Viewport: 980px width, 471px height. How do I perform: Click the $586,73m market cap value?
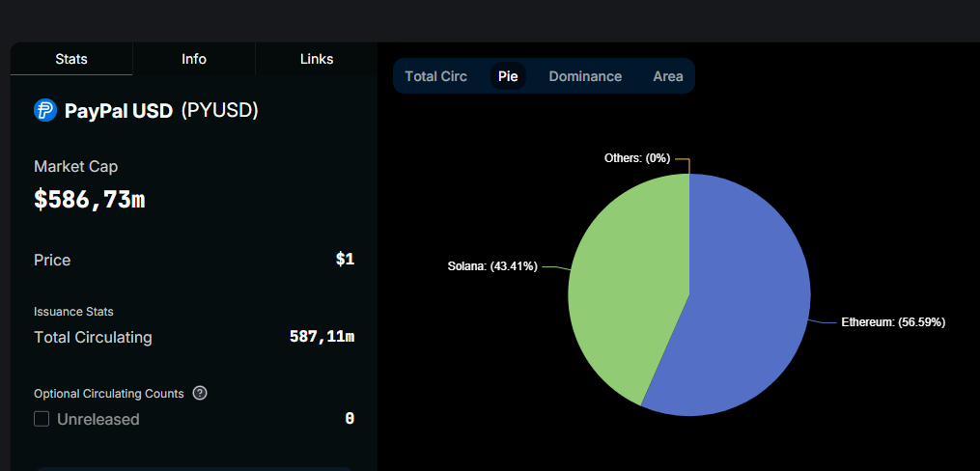pyautogui.click(x=90, y=199)
